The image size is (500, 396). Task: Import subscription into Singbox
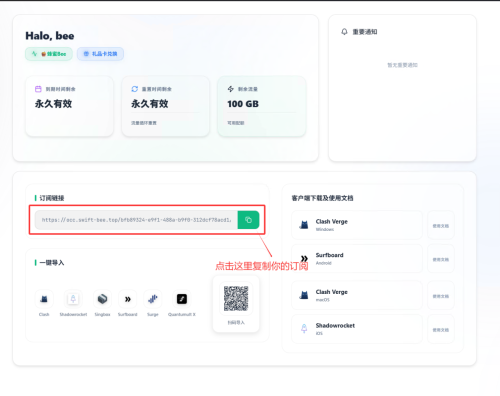coord(102,299)
